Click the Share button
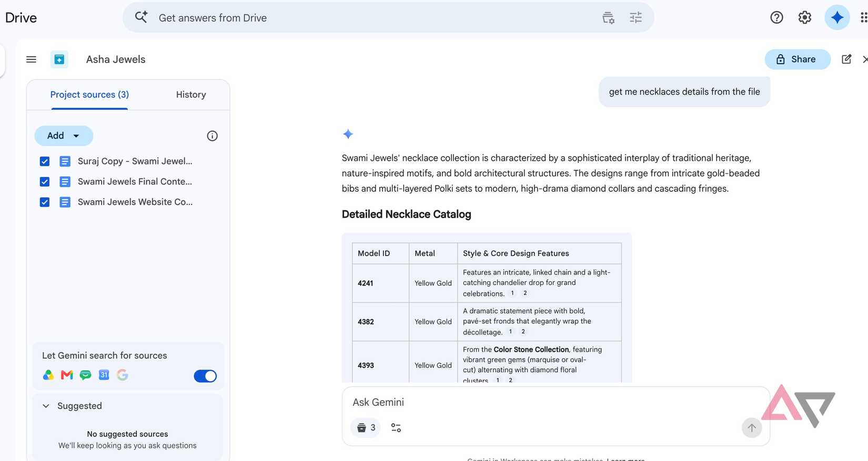This screenshot has height=461, width=868. point(798,59)
